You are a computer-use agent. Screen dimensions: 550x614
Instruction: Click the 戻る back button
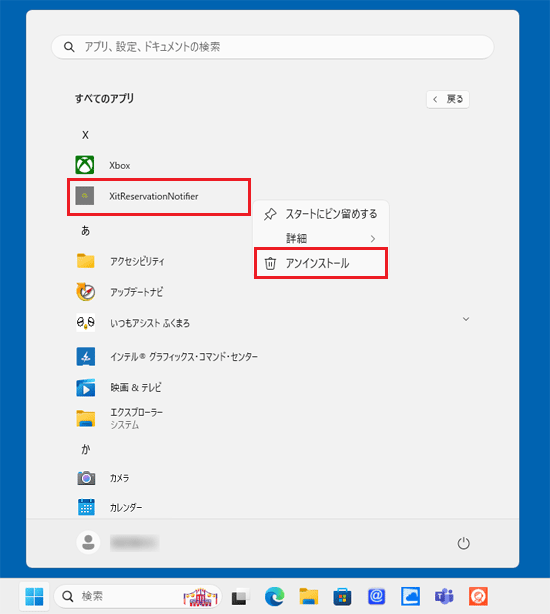click(x=448, y=99)
